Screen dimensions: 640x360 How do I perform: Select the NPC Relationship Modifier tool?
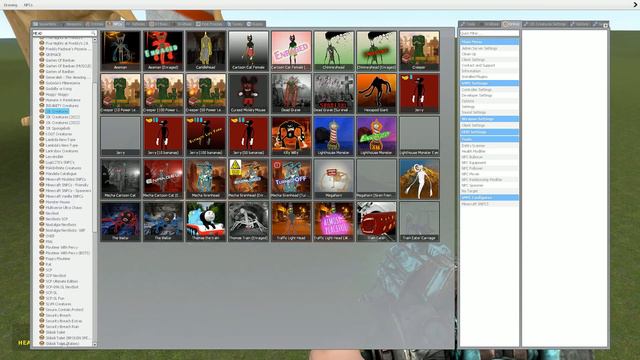(x=489, y=180)
